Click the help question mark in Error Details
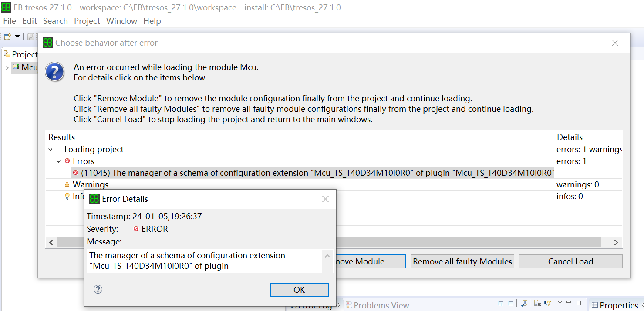Screen dimensions: 644x311 tap(98, 289)
